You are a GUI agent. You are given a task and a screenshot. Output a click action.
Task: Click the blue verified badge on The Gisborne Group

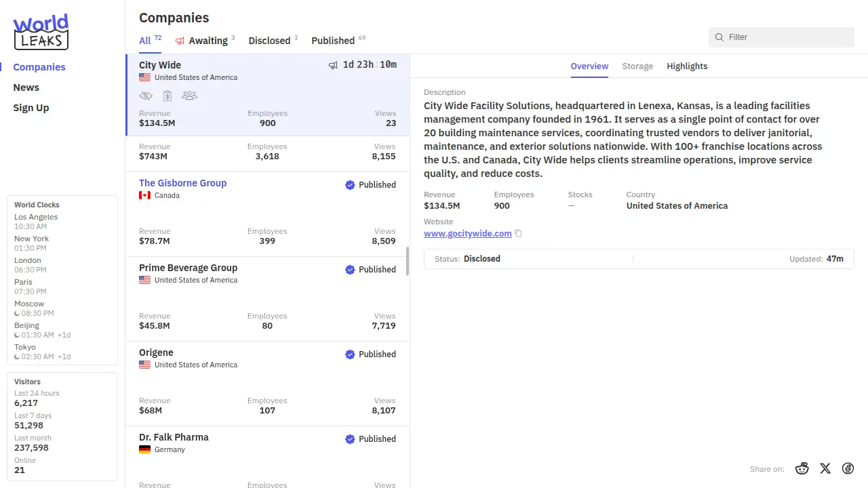point(350,185)
